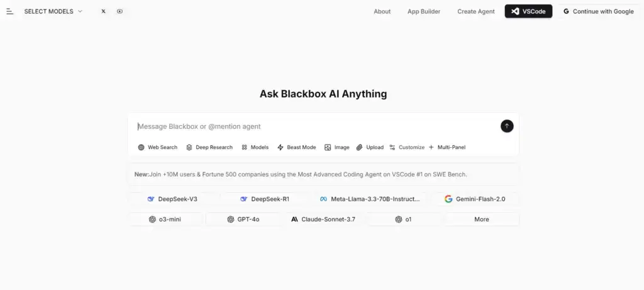Viewport: 644px width, 290px height.
Task: Toggle Beast Mode
Action: point(297,147)
